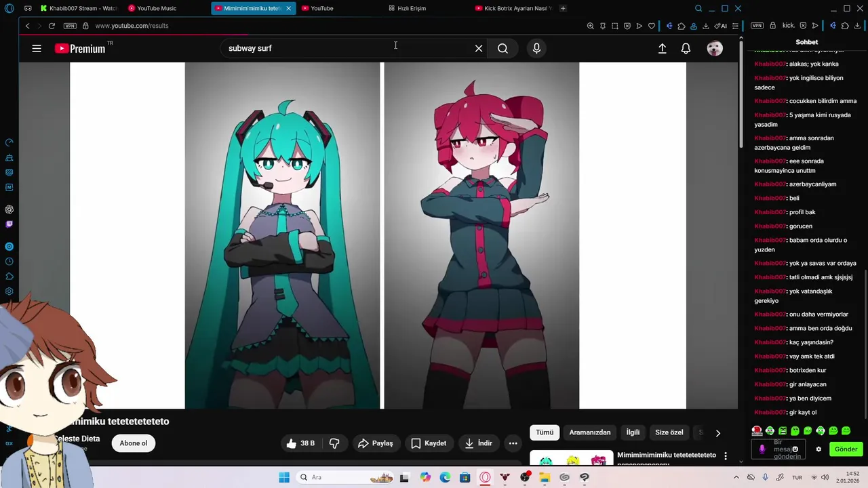868x488 pixels.
Task: Open the Aria AI button
Action: [x=721, y=26]
